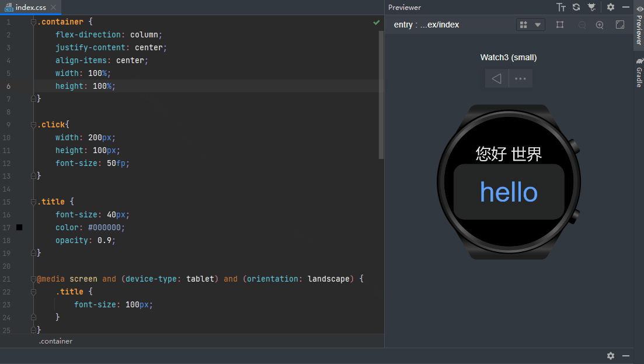The width and height of the screenshot is (644, 364).
Task: Click the back triangle button below Watch3
Action: coord(496,78)
